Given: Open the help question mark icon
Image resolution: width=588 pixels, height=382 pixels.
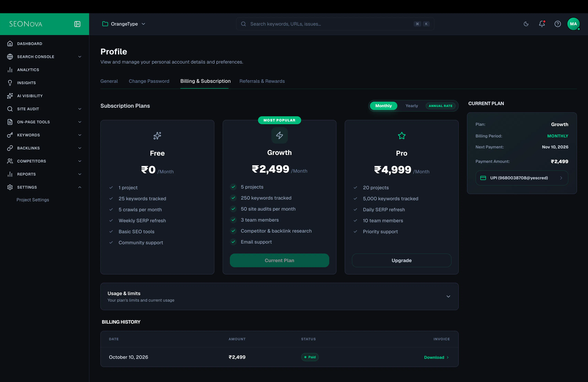Looking at the screenshot, I should (558, 24).
